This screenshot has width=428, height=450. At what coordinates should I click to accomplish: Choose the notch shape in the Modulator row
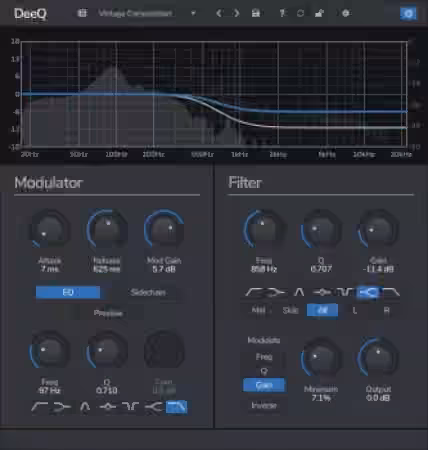tap(130, 407)
